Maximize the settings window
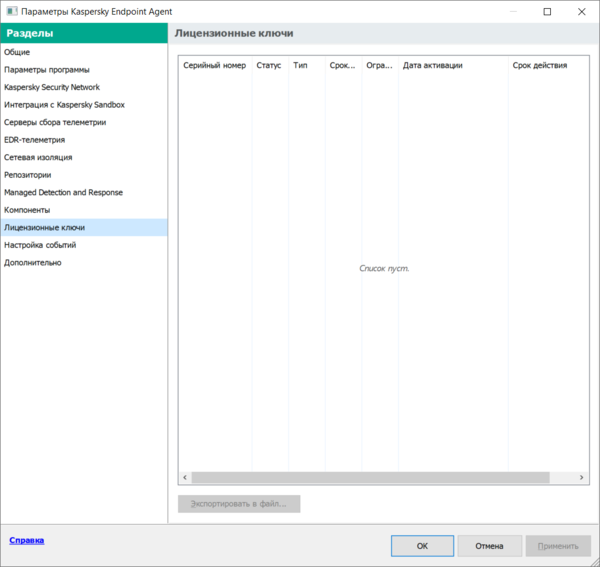 (x=547, y=11)
